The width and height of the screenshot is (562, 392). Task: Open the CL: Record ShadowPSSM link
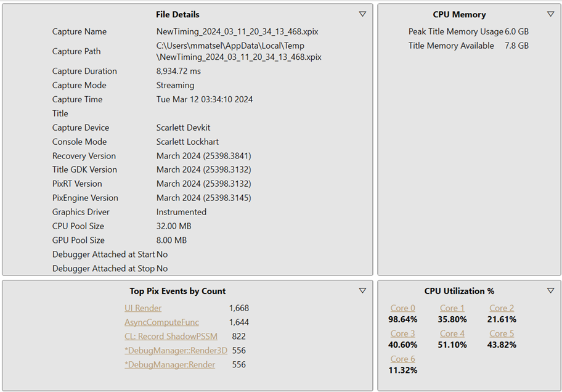tap(171, 337)
